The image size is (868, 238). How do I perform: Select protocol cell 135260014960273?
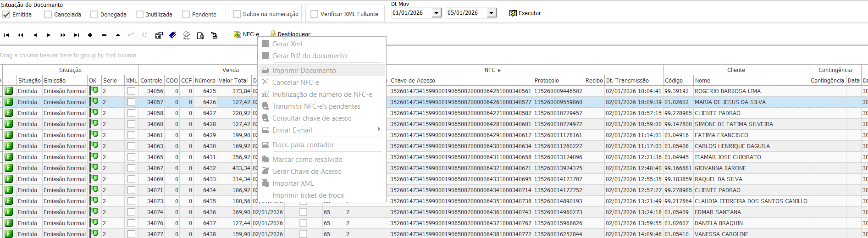(558, 212)
